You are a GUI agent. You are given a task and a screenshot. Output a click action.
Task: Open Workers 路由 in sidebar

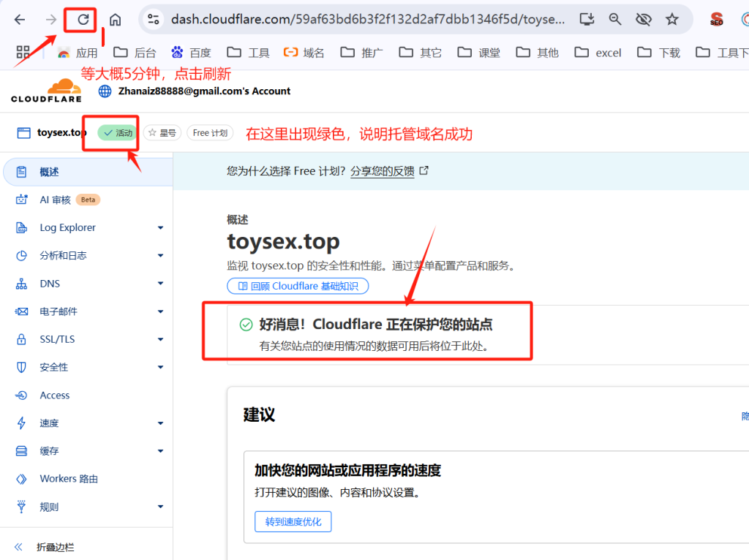pos(68,479)
